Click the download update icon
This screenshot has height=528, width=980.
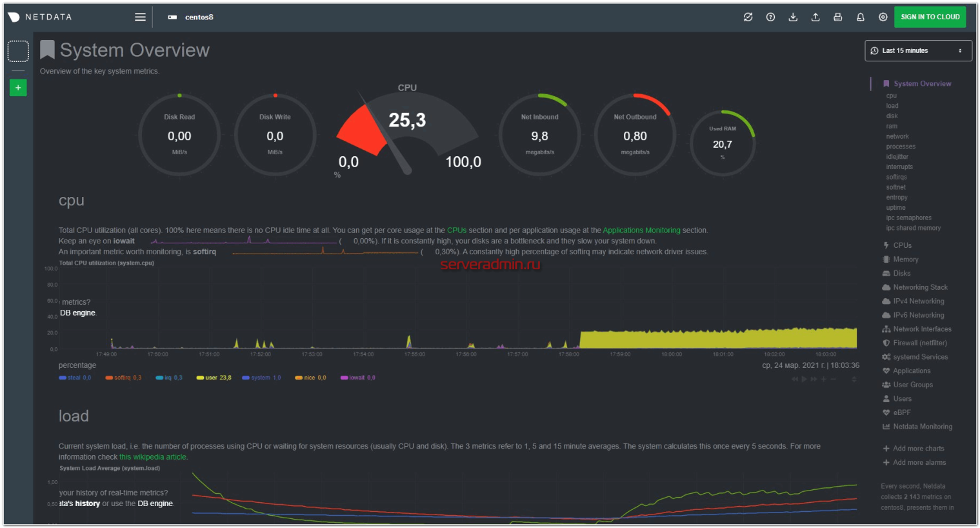click(x=793, y=17)
